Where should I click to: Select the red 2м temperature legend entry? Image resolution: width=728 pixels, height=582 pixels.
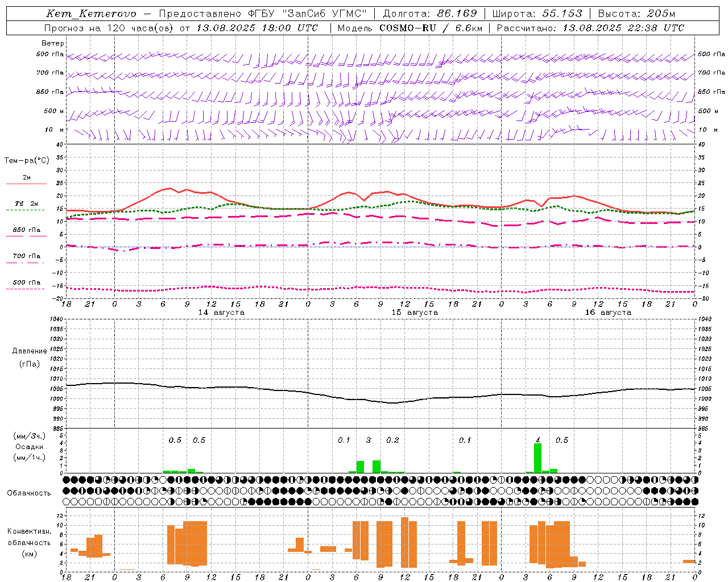pos(26,178)
